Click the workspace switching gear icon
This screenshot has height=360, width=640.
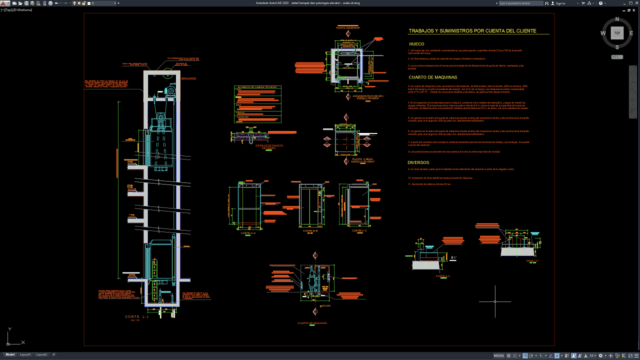601,356
